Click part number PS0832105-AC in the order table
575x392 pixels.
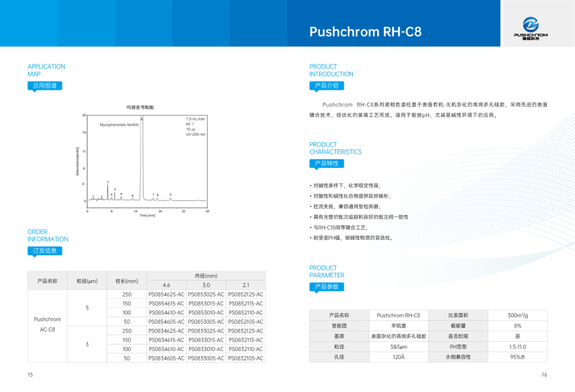(246, 357)
